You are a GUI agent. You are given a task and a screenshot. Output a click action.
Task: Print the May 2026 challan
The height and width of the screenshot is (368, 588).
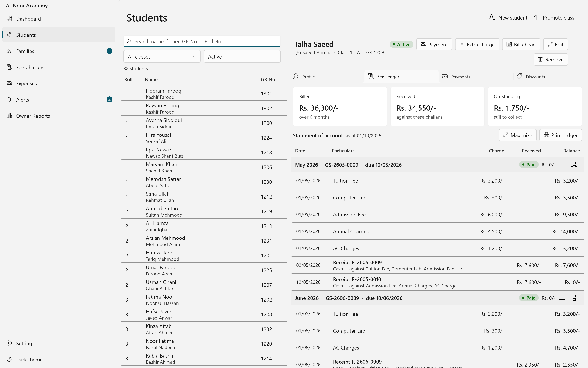(x=574, y=165)
